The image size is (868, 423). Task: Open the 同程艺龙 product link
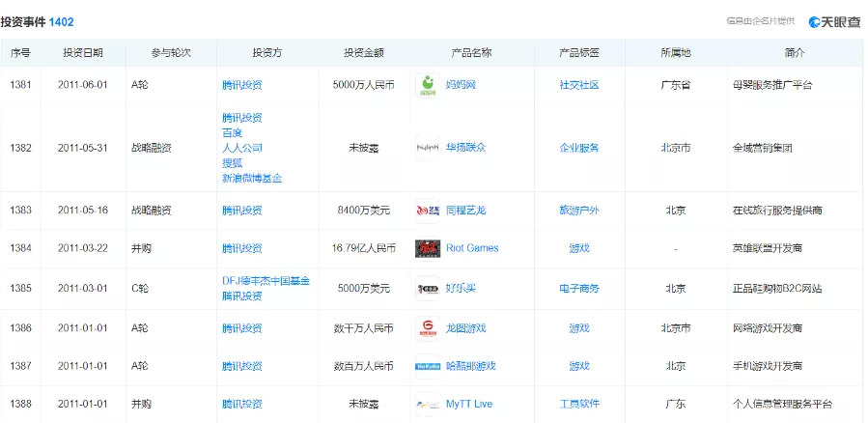[x=466, y=211]
